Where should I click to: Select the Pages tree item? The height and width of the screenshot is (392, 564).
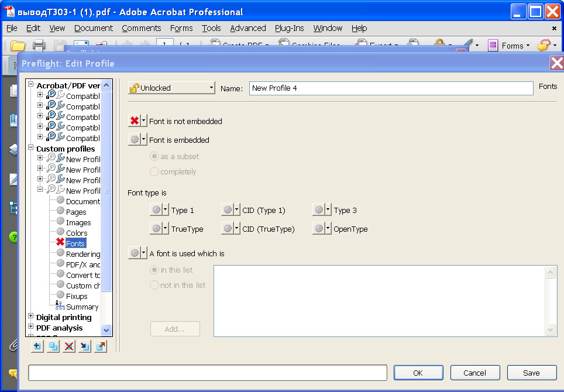point(76,212)
